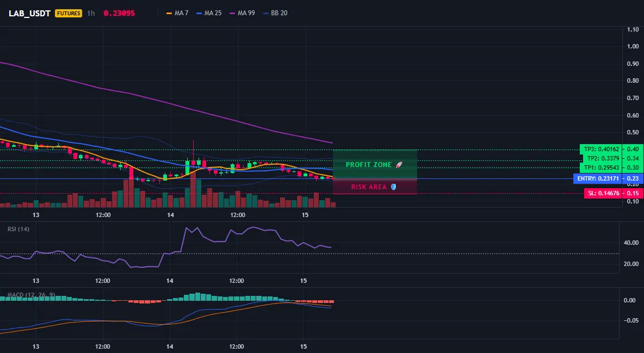
Task: Click the 0.23095 current price value
Action: [119, 13]
